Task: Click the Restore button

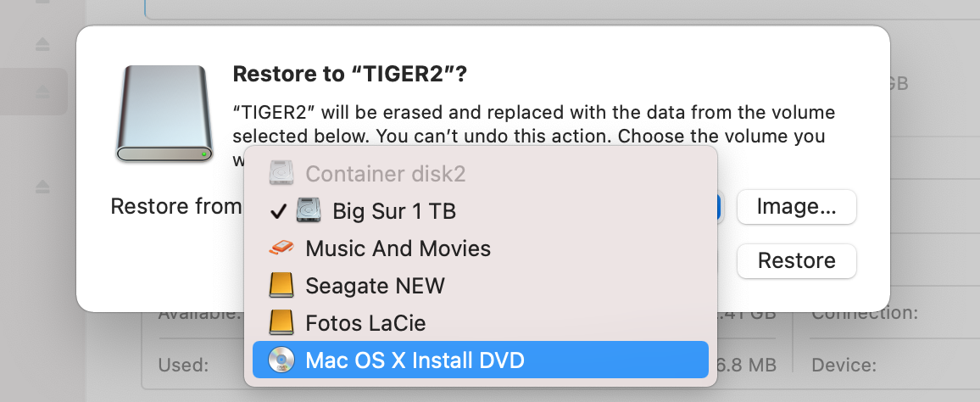Action: coord(796,260)
